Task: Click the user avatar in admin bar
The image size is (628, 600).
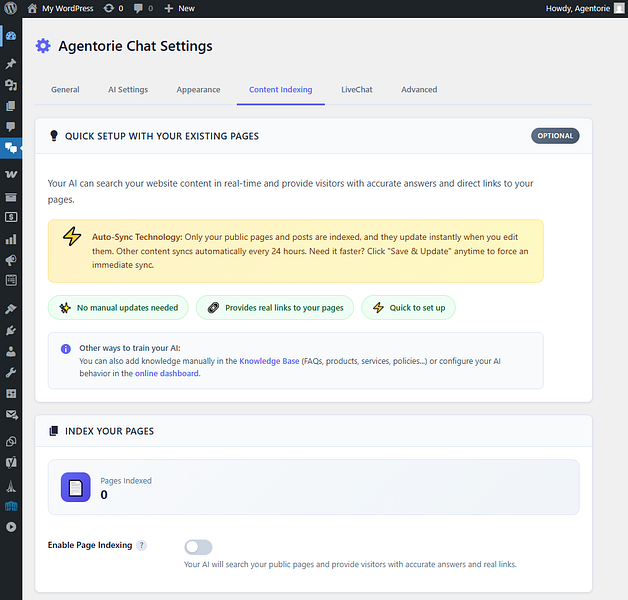Action: [619, 8]
